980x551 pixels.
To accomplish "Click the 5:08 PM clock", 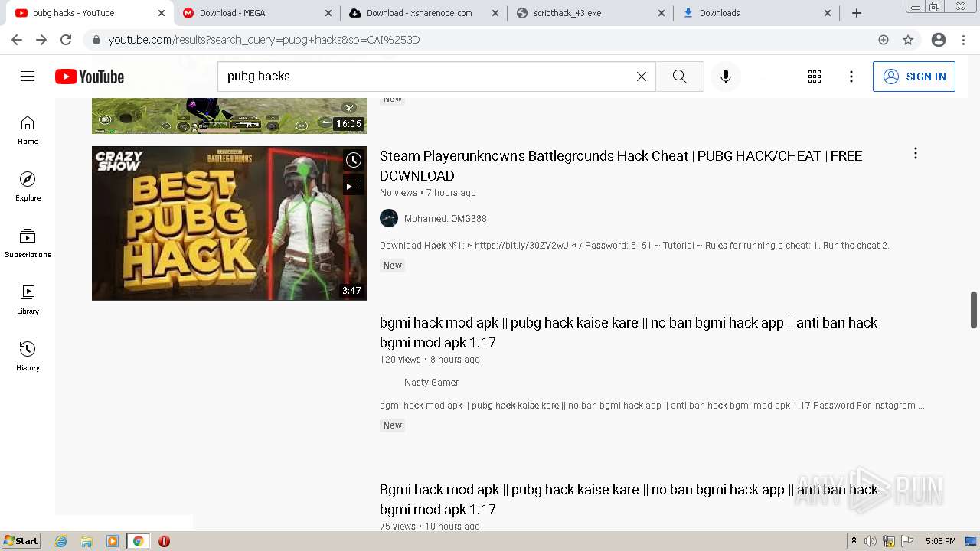I will tap(940, 541).
